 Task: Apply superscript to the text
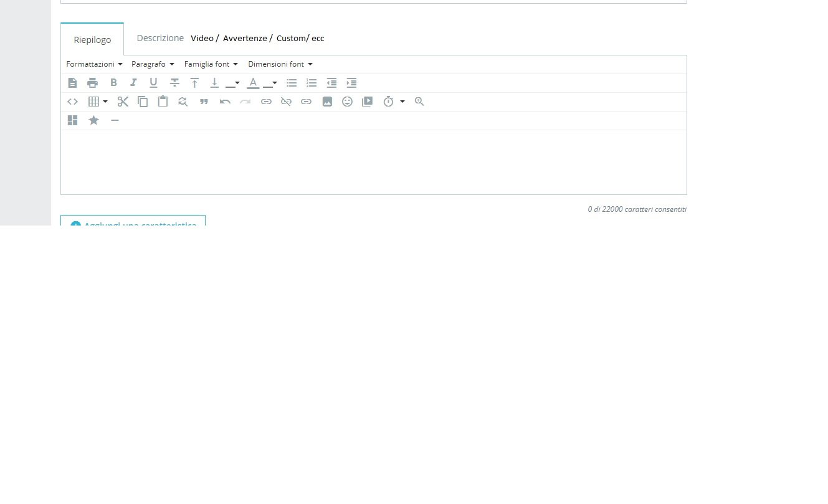[x=194, y=83]
